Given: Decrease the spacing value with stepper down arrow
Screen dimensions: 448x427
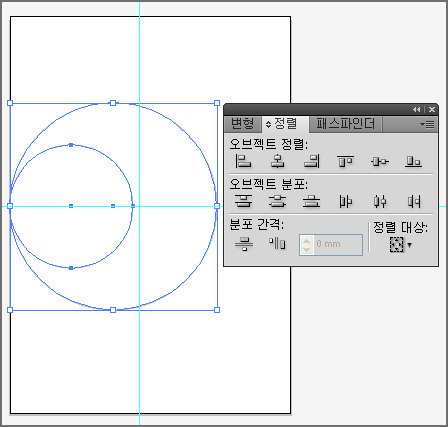Looking at the screenshot, I should tap(307, 250).
